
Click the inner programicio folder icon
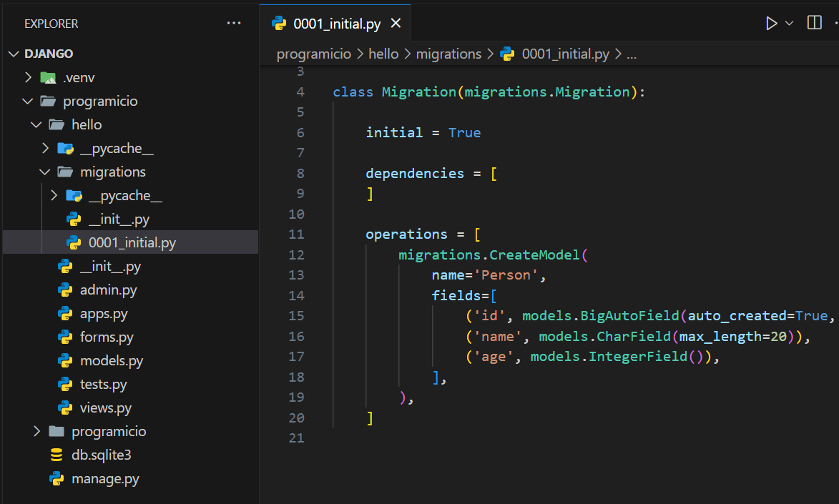pos(57,431)
